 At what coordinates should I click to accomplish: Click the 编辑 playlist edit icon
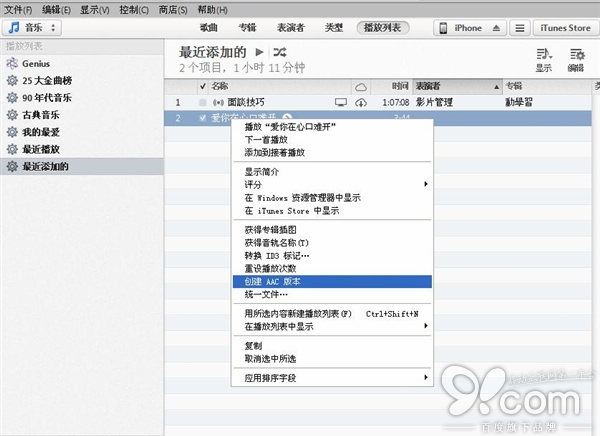tap(576, 60)
